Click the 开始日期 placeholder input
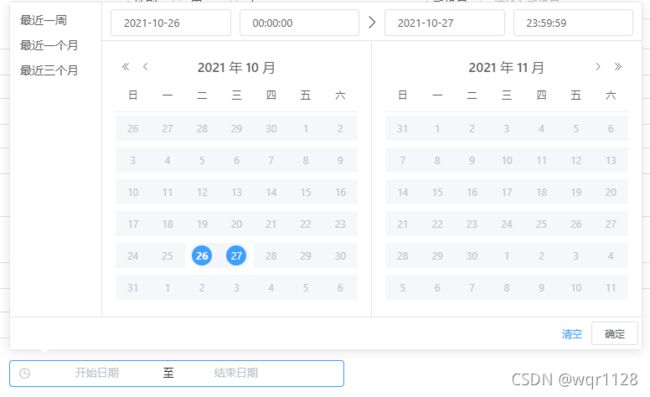This screenshot has height=397, width=650. tap(97, 373)
